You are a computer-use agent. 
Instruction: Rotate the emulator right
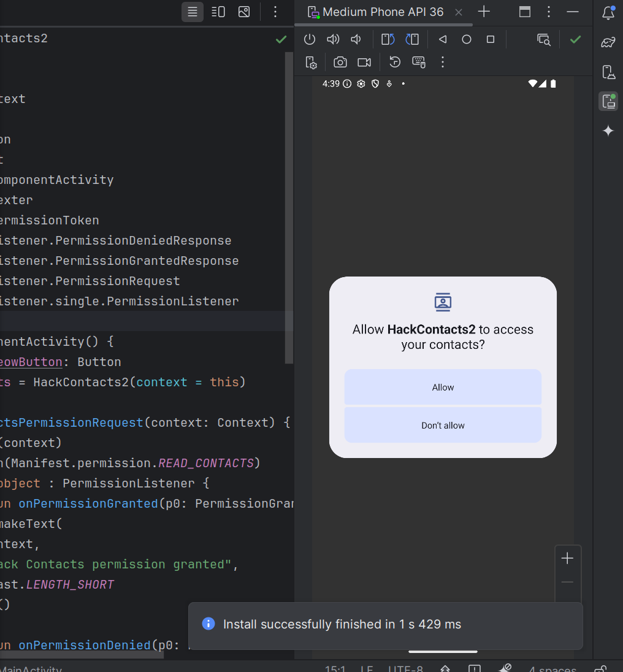point(412,39)
